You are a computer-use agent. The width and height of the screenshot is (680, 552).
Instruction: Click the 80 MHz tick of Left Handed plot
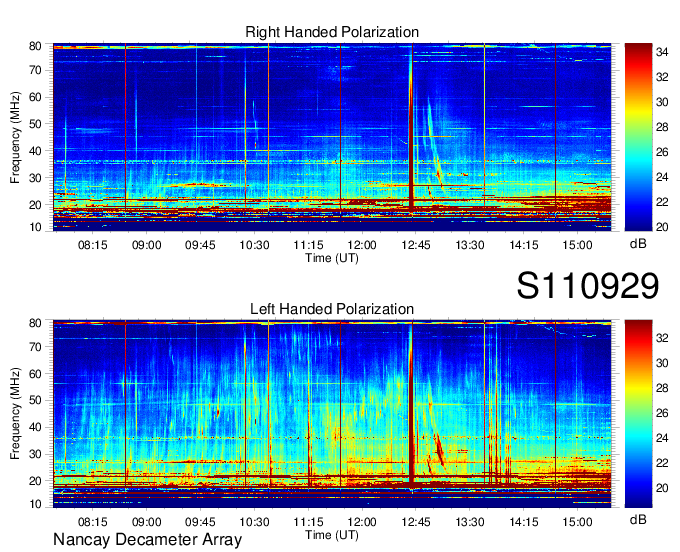click(x=35, y=323)
